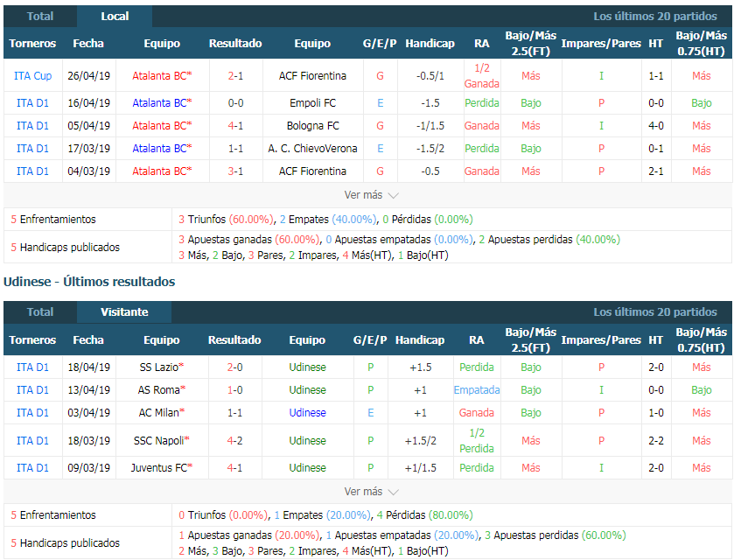Click Udinese in the Juventus FC row
Image resolution: width=734 pixels, height=560 pixels.
pyautogui.click(x=308, y=468)
